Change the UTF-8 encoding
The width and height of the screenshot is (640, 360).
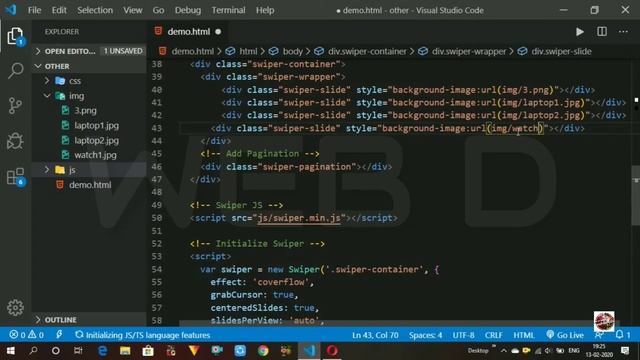(x=463, y=335)
